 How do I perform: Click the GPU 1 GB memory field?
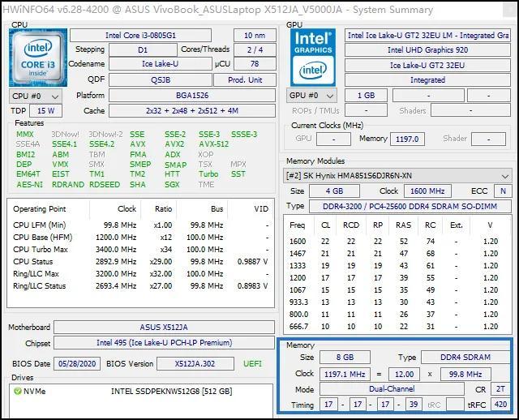366,96
